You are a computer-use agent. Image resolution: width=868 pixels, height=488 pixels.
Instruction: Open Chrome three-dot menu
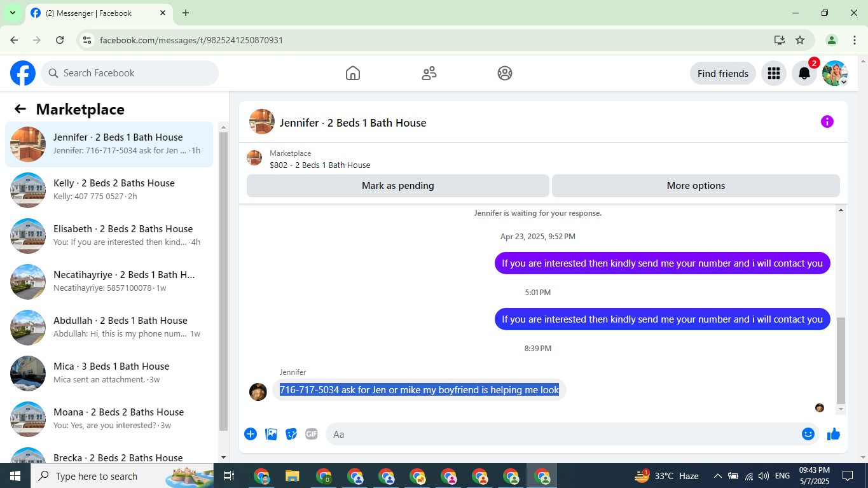pyautogui.click(x=854, y=40)
